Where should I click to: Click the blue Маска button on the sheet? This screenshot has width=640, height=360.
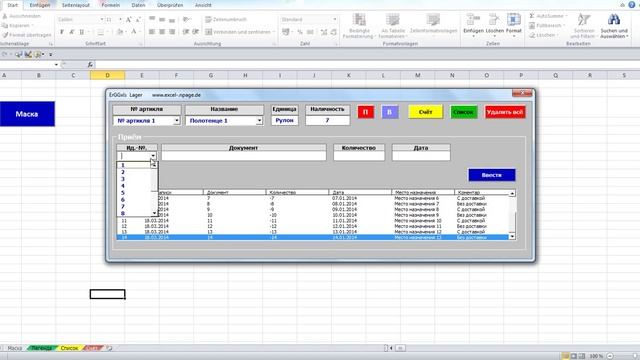pos(27,114)
